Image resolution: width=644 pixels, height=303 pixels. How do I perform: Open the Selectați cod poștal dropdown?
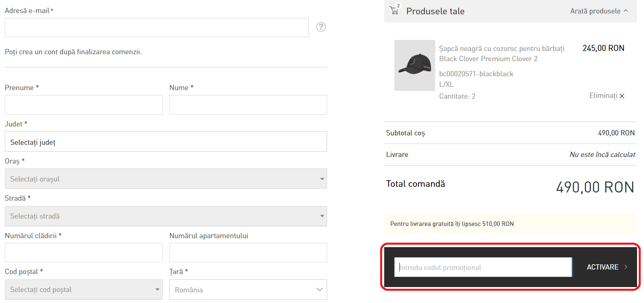pos(84,290)
